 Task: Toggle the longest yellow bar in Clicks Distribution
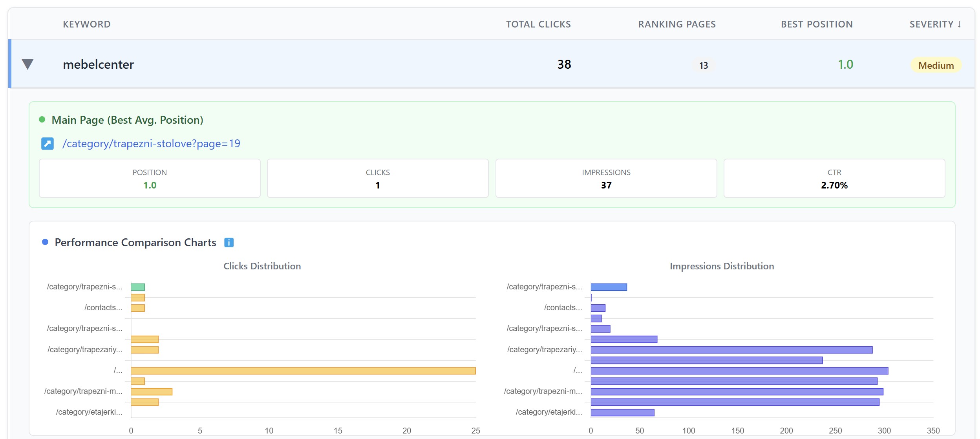(x=302, y=370)
